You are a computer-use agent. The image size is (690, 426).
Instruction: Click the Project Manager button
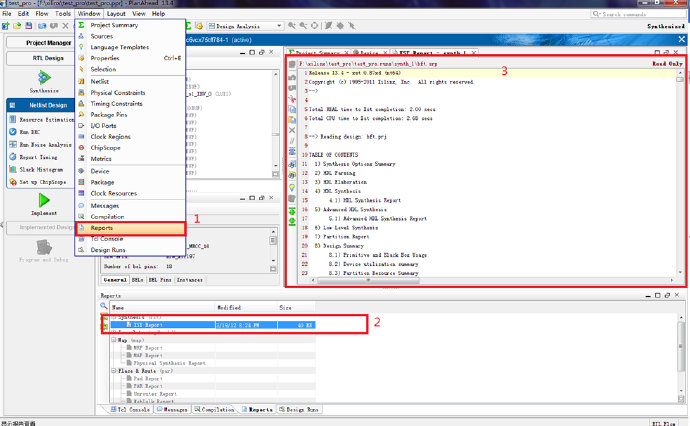click(x=40, y=43)
